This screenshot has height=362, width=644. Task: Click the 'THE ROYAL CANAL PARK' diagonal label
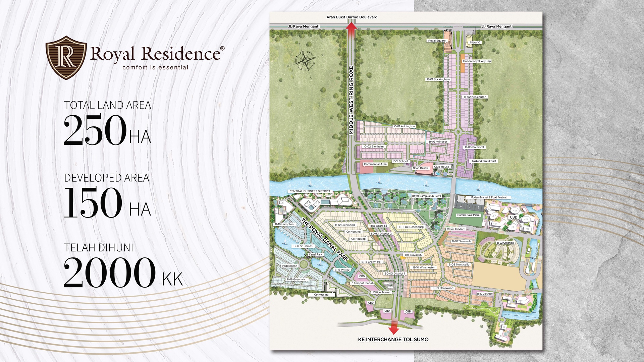[x=325, y=239]
